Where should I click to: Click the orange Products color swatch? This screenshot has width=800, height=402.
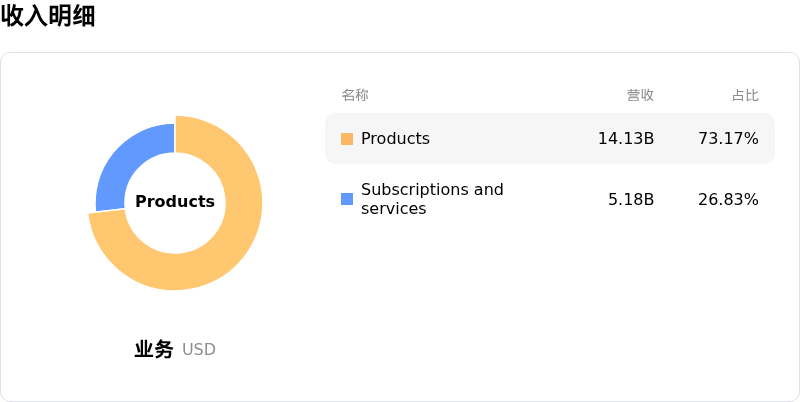click(347, 139)
